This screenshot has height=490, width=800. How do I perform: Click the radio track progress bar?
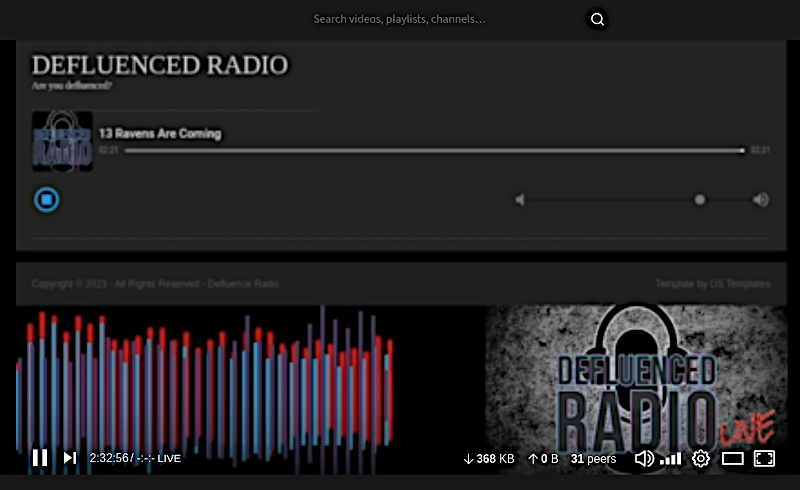click(x=435, y=151)
